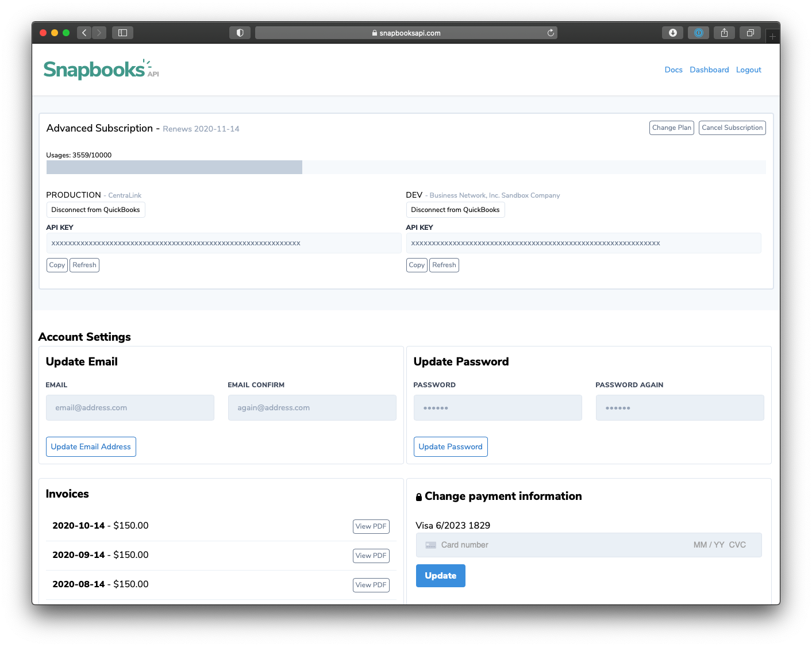This screenshot has height=647, width=812.
Task: Click the Safari share icon
Action: tap(724, 33)
